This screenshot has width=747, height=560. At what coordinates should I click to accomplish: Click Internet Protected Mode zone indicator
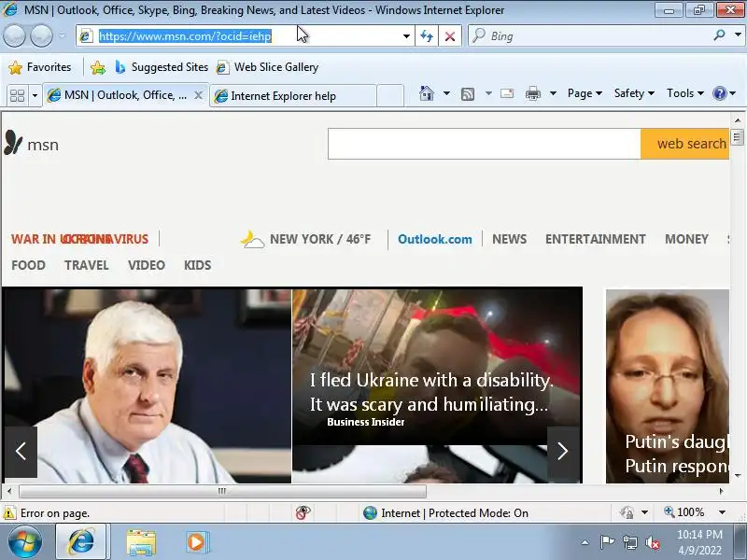click(446, 512)
